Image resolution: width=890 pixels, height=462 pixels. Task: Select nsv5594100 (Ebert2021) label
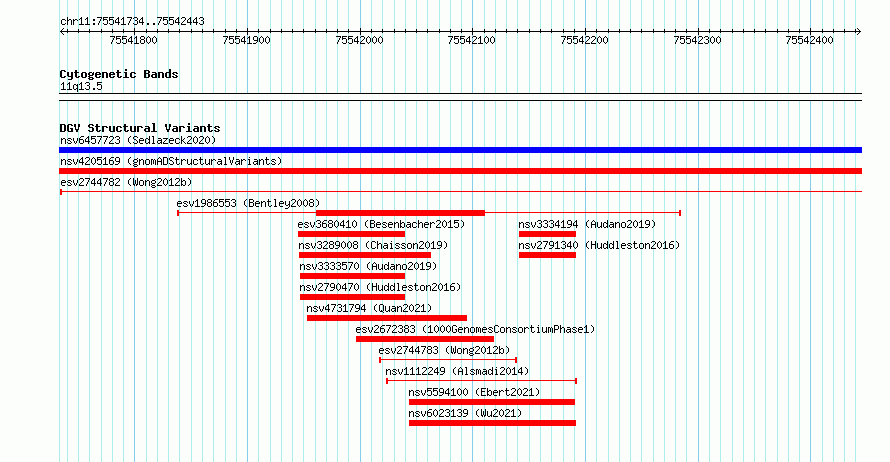[474, 392]
